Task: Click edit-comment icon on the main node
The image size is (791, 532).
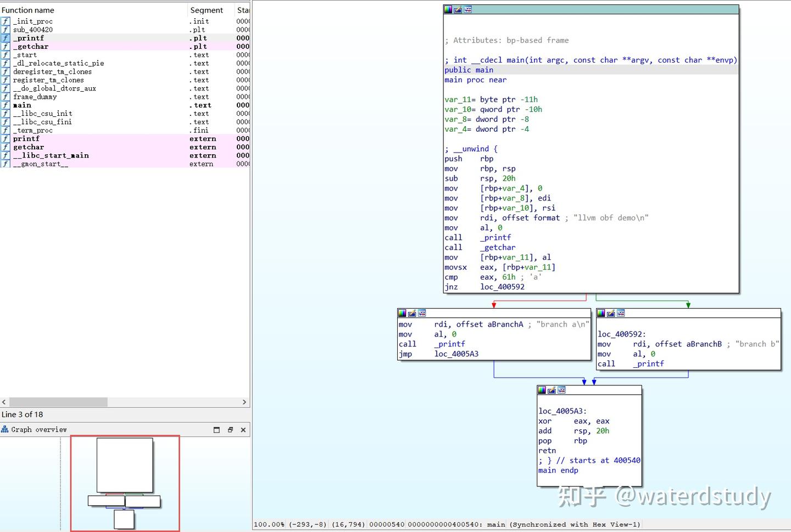Action: coord(458,9)
